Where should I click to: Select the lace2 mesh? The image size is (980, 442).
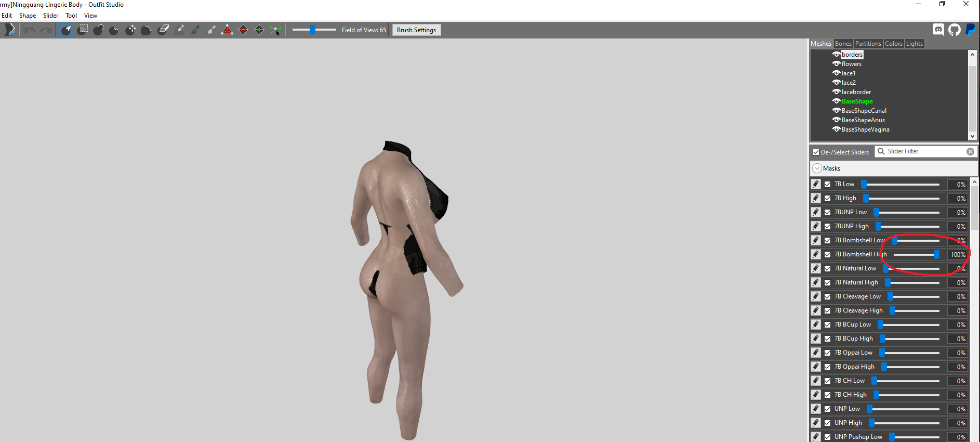849,83
